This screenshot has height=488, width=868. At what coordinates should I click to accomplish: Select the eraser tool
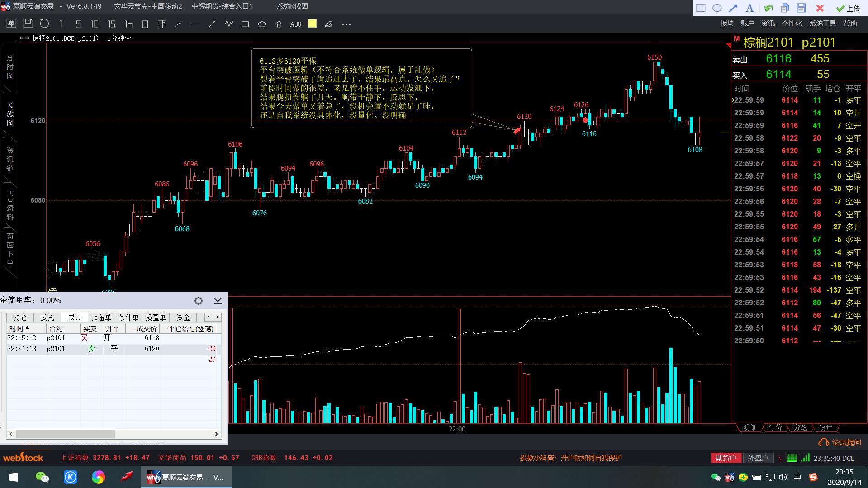[329, 24]
